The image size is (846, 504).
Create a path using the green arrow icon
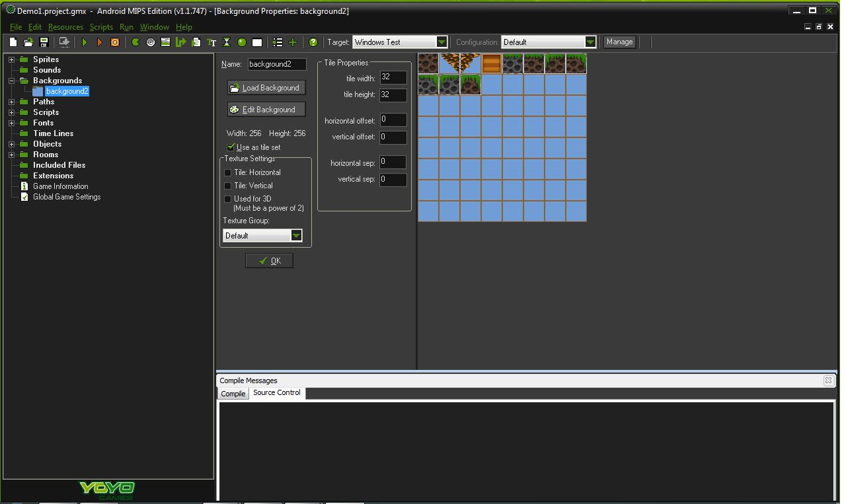[x=180, y=42]
